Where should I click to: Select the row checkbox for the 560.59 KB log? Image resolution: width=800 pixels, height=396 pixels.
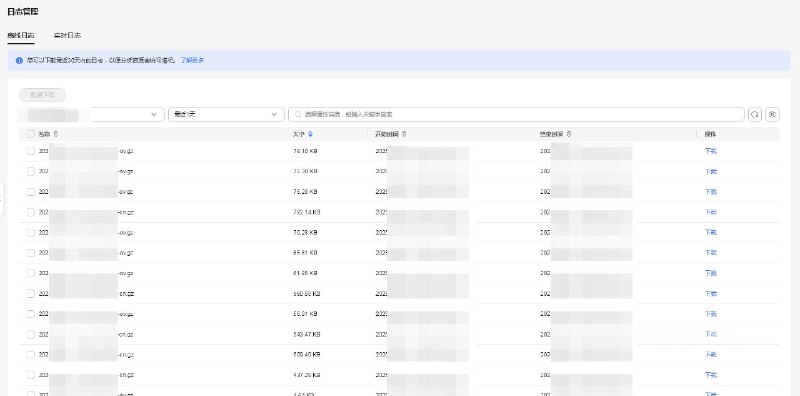coord(31,293)
